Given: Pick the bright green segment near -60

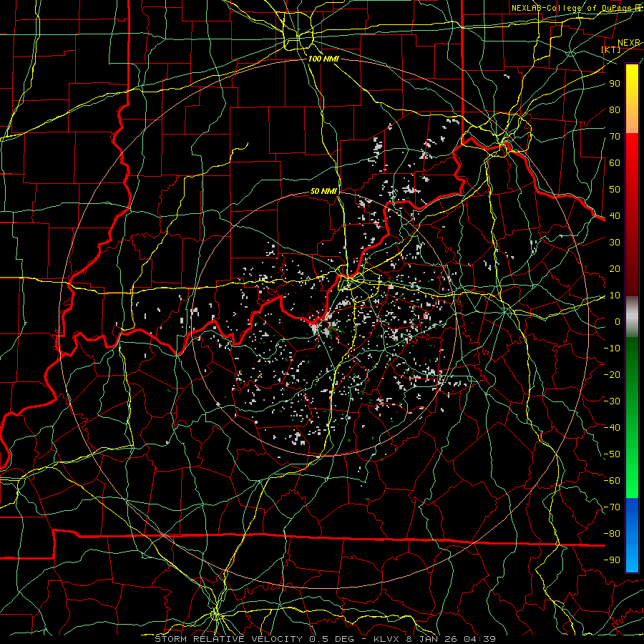Looking at the screenshot, I should [x=632, y=481].
